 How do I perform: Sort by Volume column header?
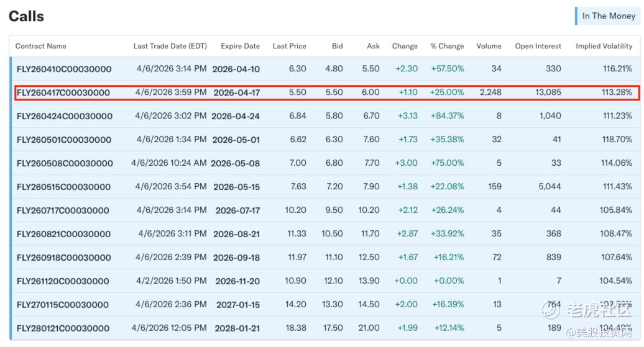pyautogui.click(x=489, y=46)
